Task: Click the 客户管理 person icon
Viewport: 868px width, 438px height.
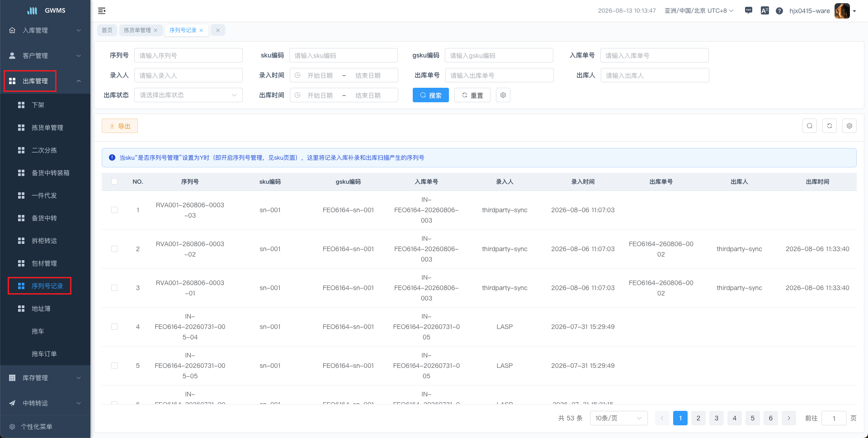Action: [x=12, y=56]
